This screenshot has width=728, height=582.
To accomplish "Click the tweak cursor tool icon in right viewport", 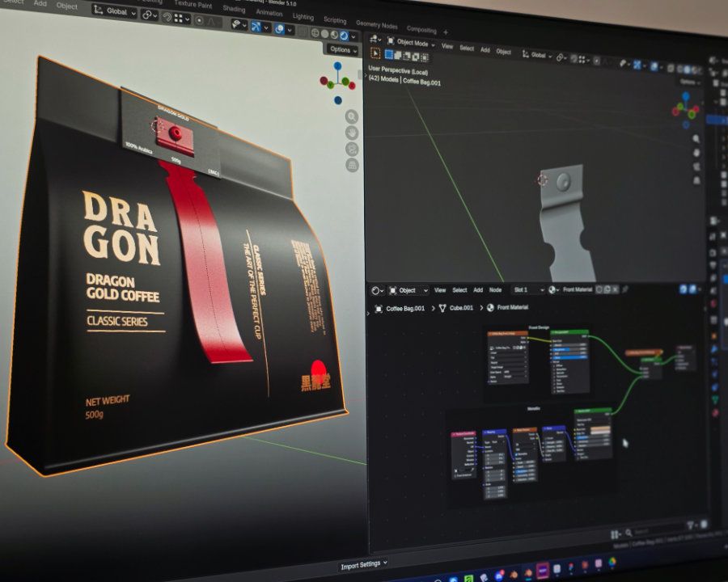I will coord(375,54).
